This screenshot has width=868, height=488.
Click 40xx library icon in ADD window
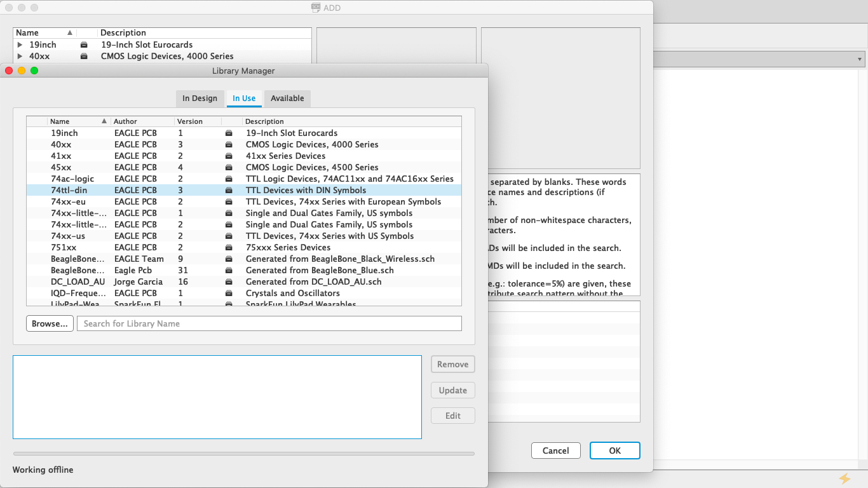(x=84, y=57)
